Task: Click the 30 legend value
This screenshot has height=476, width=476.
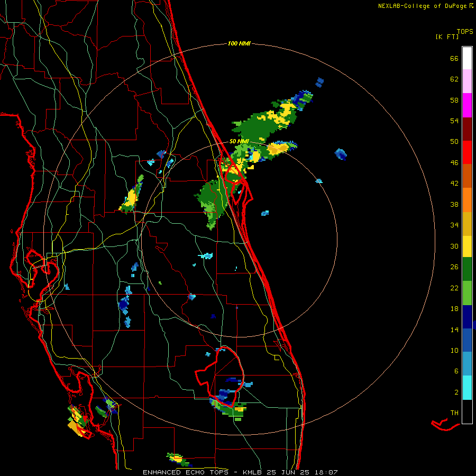Action: coord(454,246)
